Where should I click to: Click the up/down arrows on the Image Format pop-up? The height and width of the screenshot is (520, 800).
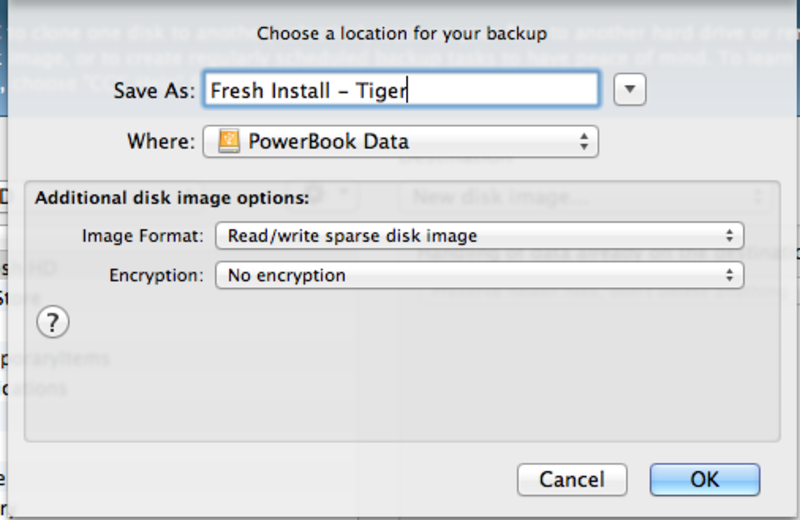pyautogui.click(x=731, y=237)
